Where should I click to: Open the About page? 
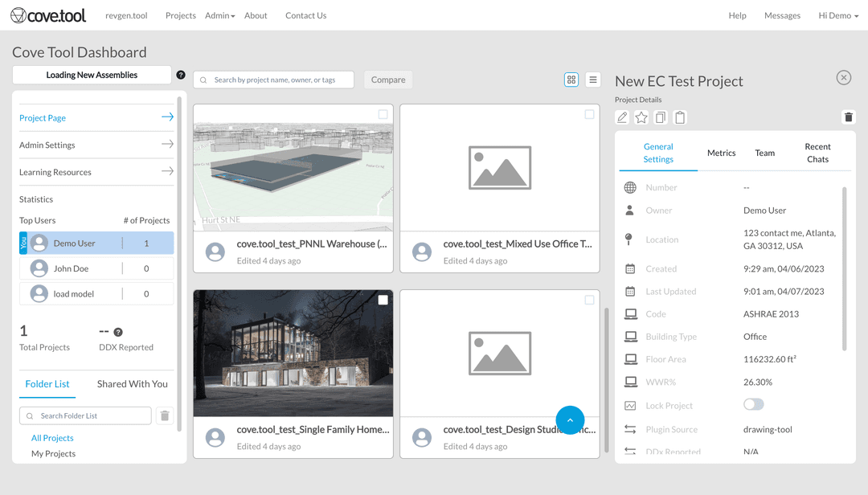pyautogui.click(x=256, y=15)
